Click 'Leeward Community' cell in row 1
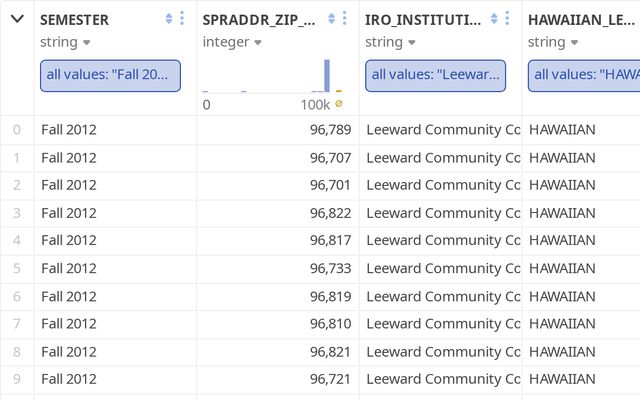Viewport: 640px width, 400px height. pos(443,158)
